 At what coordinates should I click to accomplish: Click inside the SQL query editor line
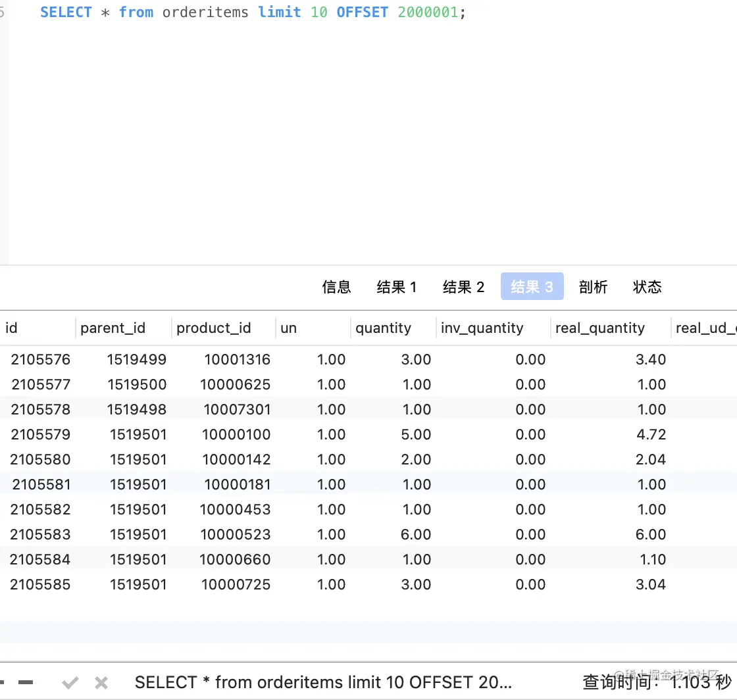253,12
